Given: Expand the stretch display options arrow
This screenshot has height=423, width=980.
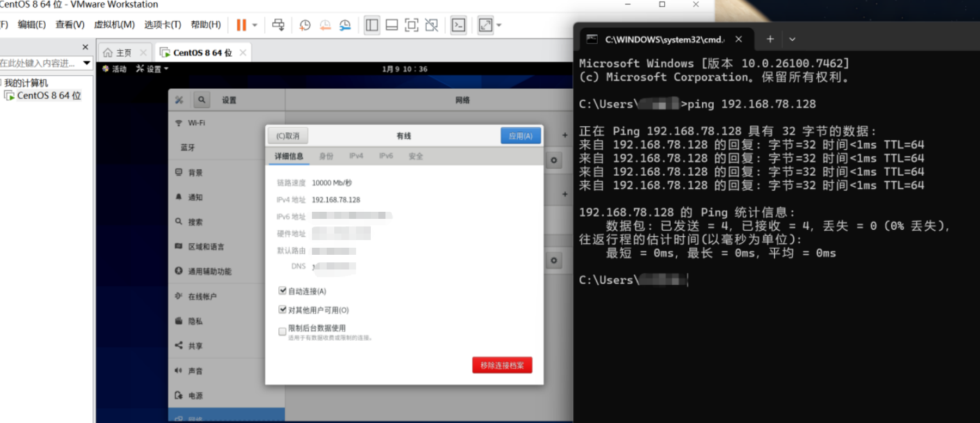Looking at the screenshot, I should [x=499, y=25].
